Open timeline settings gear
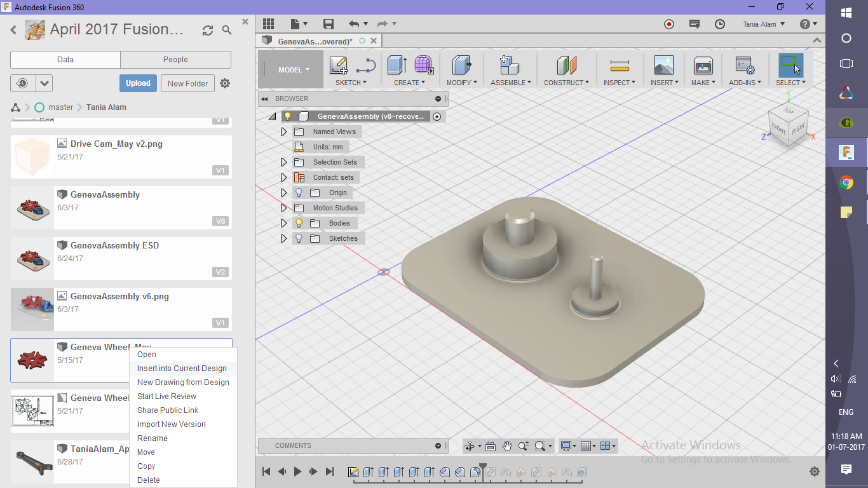868x488 pixels. [x=815, y=471]
